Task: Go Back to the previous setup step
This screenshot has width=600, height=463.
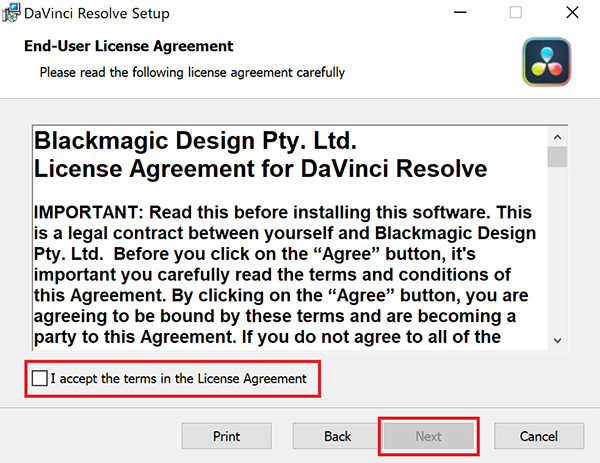Action: [337, 436]
